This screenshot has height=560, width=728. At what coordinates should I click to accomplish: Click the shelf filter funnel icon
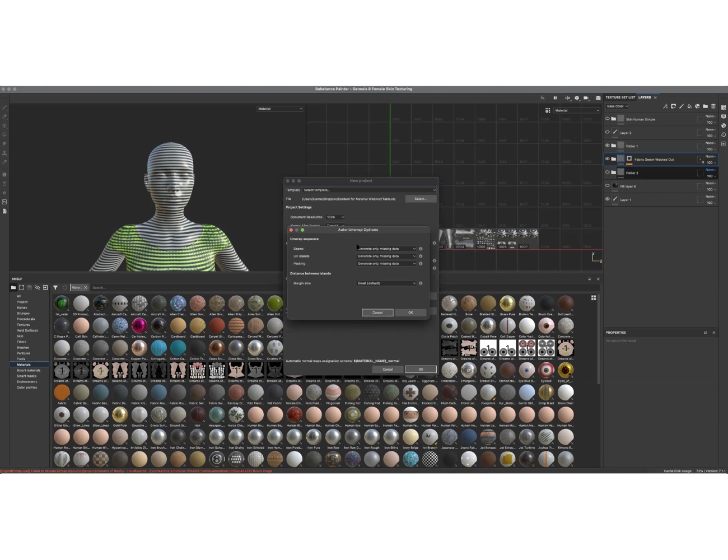click(x=55, y=287)
